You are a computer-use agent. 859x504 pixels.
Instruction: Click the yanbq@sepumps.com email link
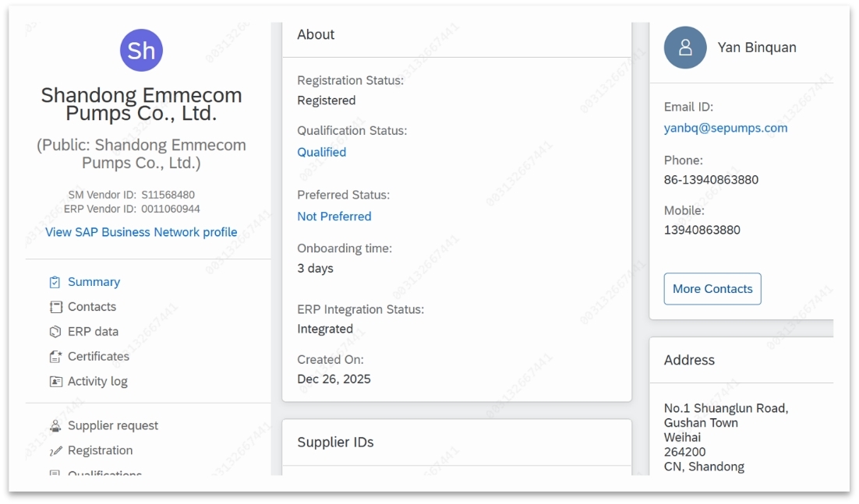coord(726,128)
